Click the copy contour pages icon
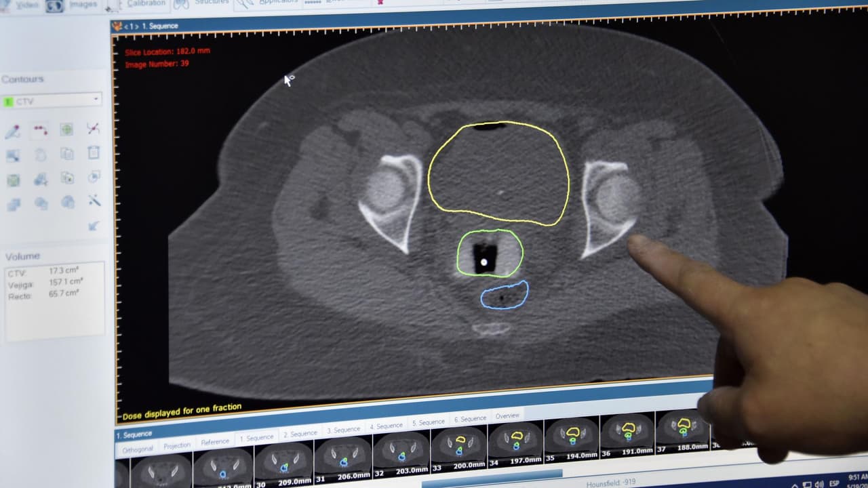This screenshot has height=488, width=868. click(66, 154)
